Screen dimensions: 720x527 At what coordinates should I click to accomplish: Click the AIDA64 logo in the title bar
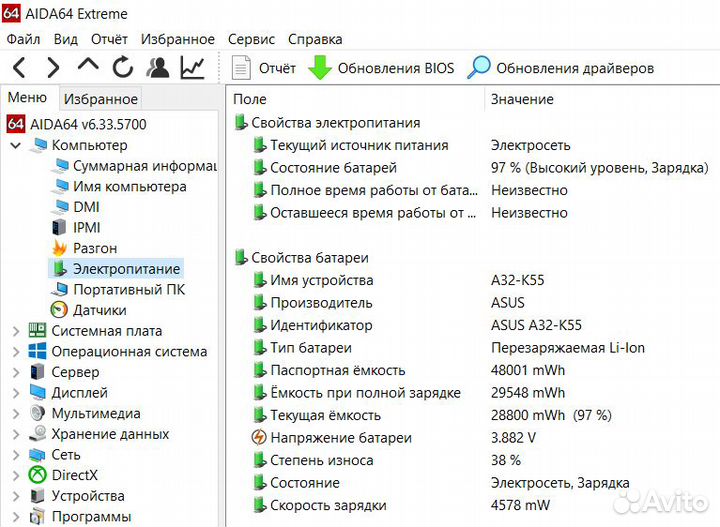pos(11,13)
